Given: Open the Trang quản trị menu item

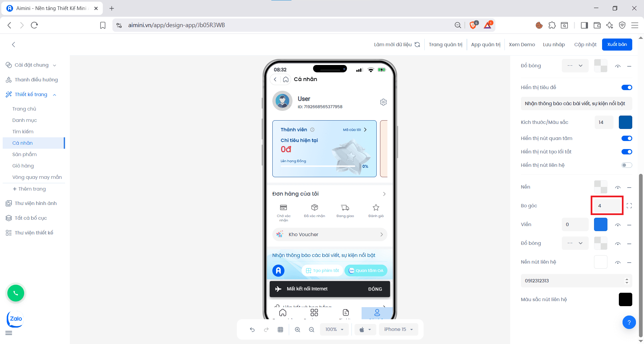Looking at the screenshot, I should pos(445,44).
